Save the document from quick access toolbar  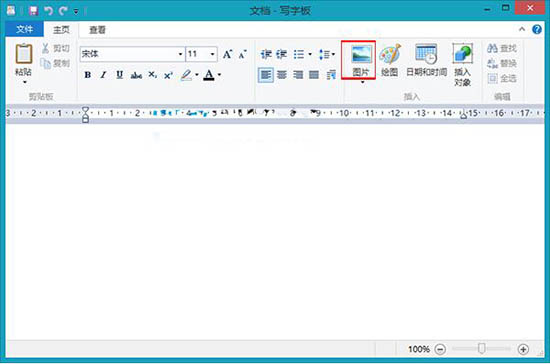(x=33, y=11)
